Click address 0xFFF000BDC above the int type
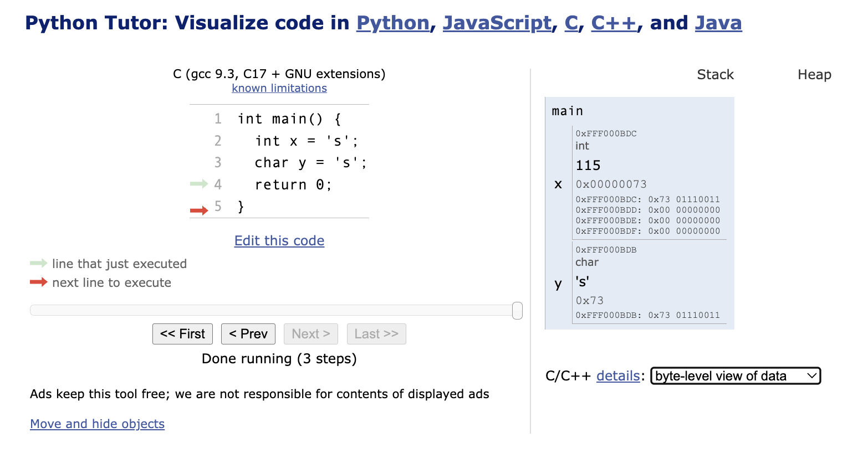The image size is (868, 453). [606, 133]
